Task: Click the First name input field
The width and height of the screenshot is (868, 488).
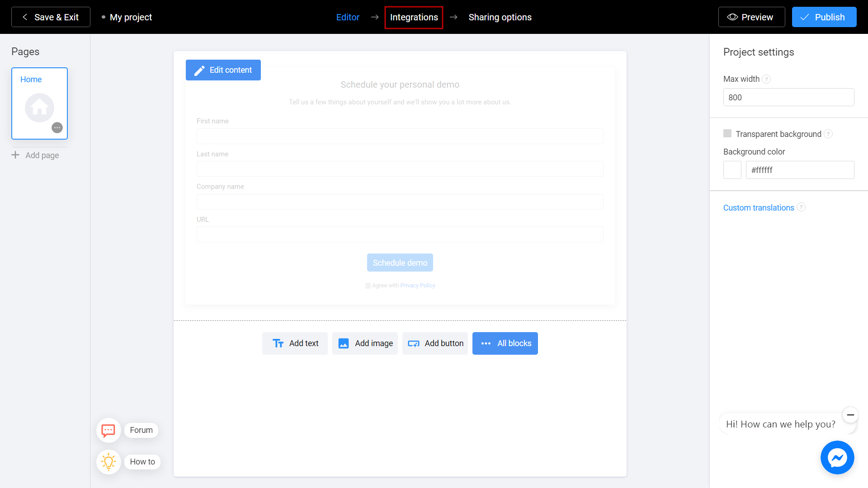Action: click(x=400, y=136)
